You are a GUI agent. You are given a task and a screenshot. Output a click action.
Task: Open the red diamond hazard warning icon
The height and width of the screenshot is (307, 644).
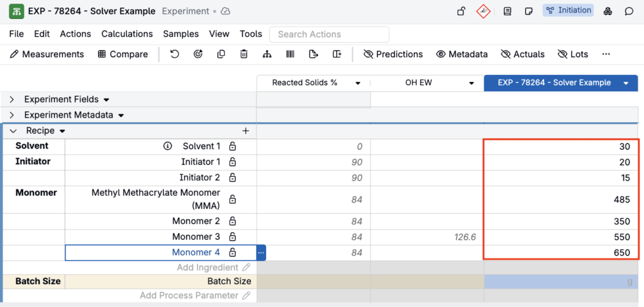(x=484, y=11)
